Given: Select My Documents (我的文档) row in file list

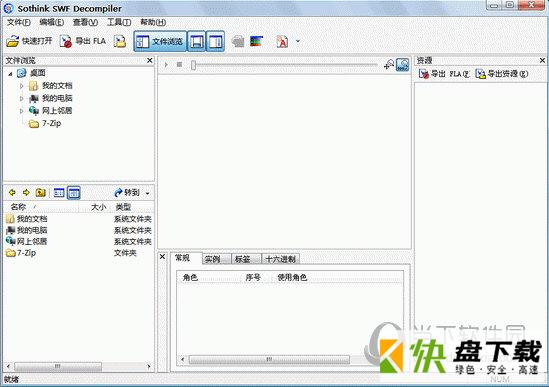Looking at the screenshot, I should click(79, 219).
